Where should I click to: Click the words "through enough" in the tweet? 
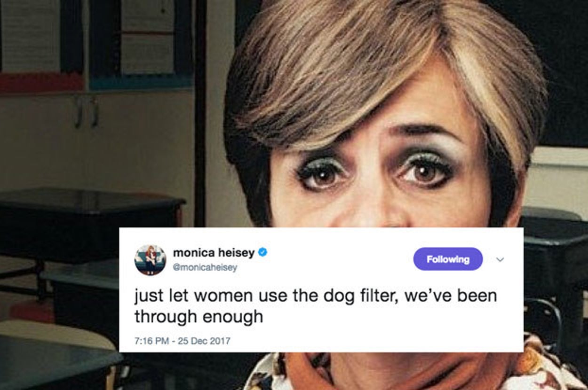(199, 317)
